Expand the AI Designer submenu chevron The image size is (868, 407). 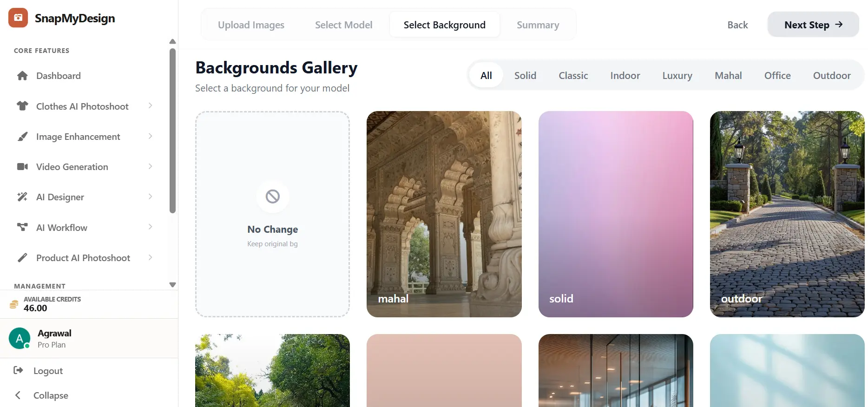pyautogui.click(x=150, y=197)
